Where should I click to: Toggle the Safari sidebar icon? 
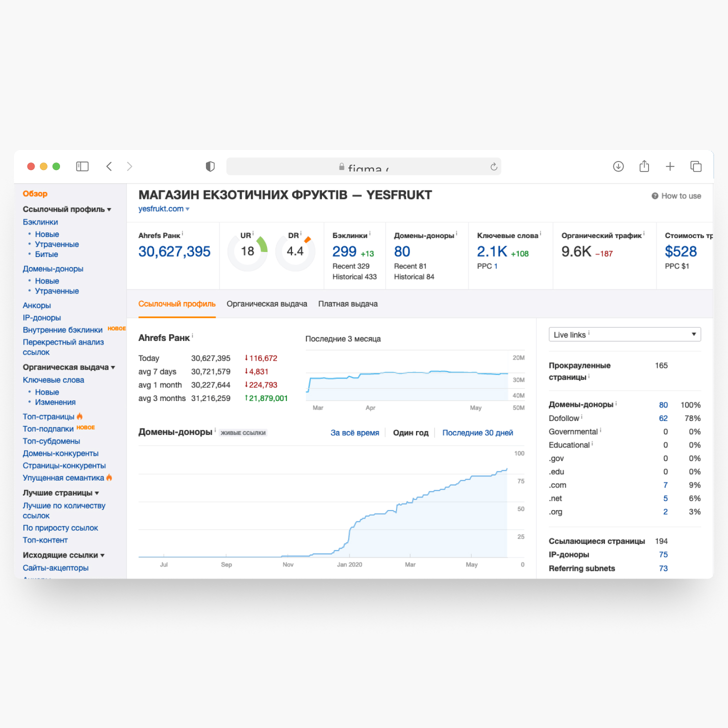[x=82, y=166]
